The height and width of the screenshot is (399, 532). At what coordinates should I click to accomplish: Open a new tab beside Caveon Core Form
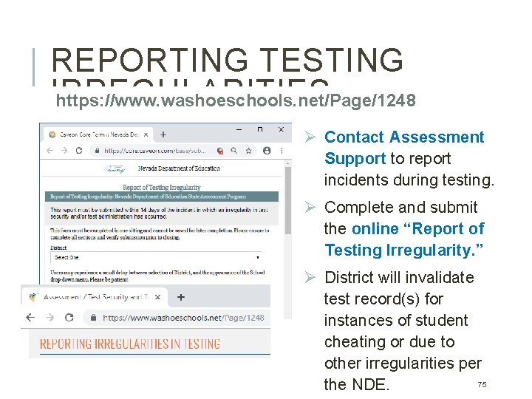click(x=163, y=134)
